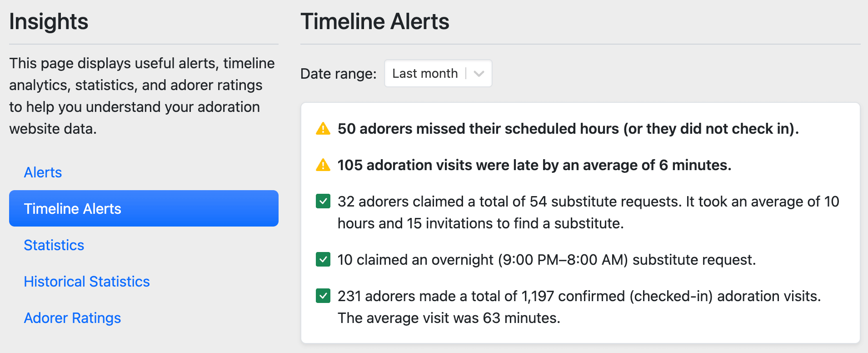The width and height of the screenshot is (868, 353).
Task: Click the green check icon for substitute requests
Action: pos(323,201)
